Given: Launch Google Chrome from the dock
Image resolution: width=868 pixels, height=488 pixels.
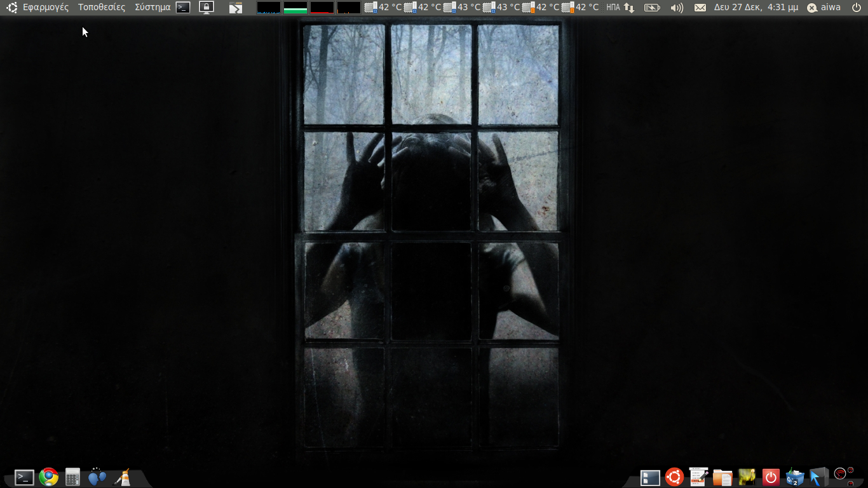Looking at the screenshot, I should click(x=49, y=477).
